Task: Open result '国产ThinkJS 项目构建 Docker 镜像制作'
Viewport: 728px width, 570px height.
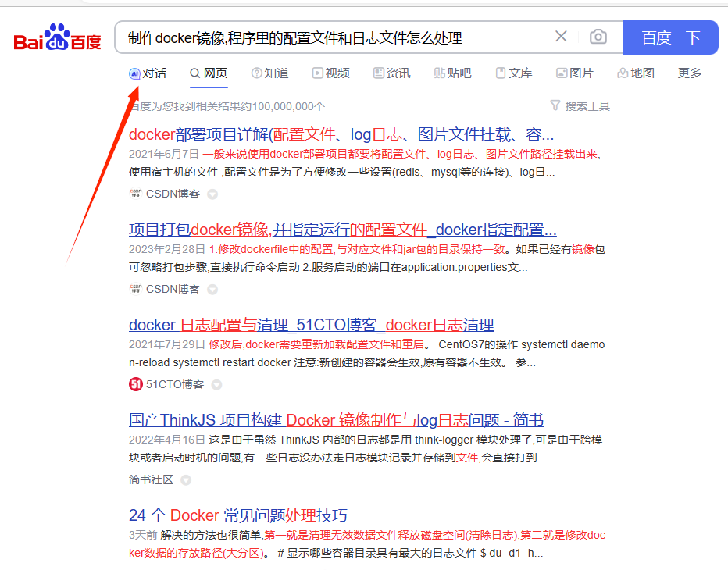Action: tap(336, 420)
